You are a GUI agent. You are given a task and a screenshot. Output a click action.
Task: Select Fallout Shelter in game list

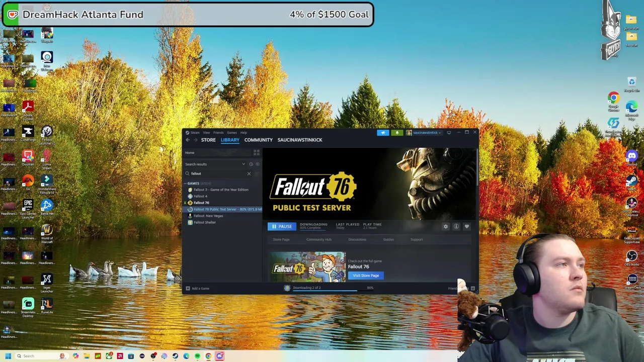pos(204,223)
